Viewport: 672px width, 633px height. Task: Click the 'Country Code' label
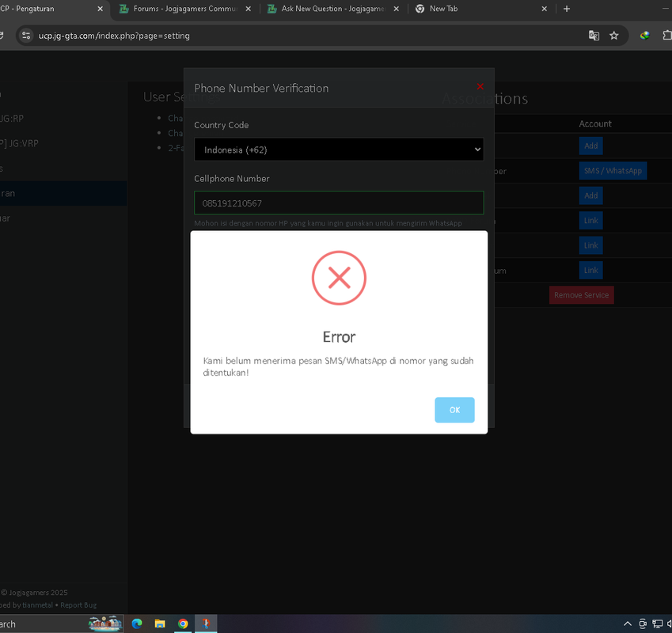click(x=221, y=125)
